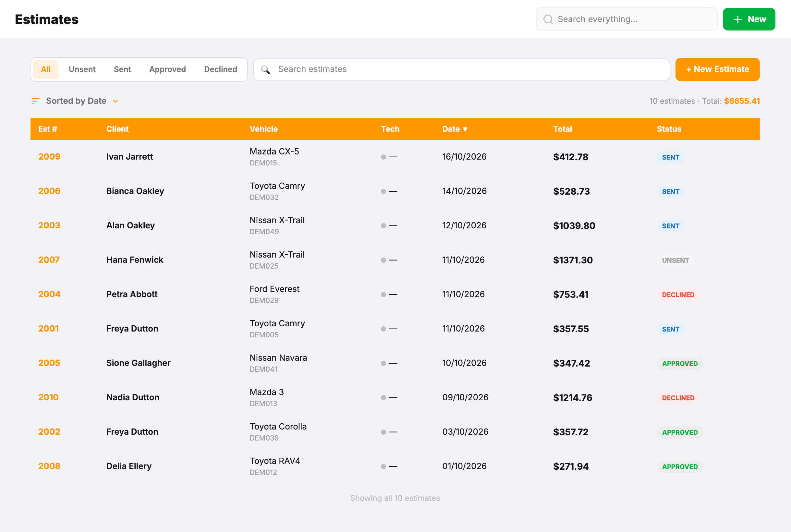
Task: Click the SENT badge for Bianca Oakley
Action: pyautogui.click(x=671, y=192)
